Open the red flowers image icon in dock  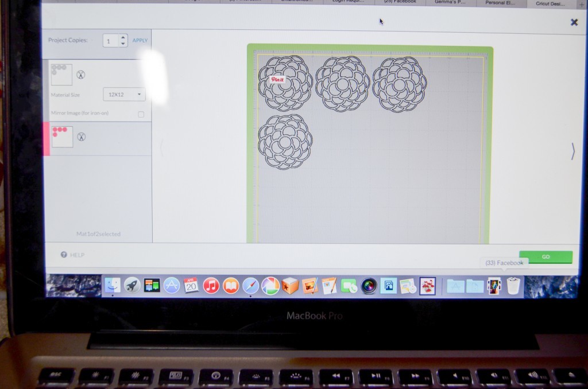pos(427,286)
